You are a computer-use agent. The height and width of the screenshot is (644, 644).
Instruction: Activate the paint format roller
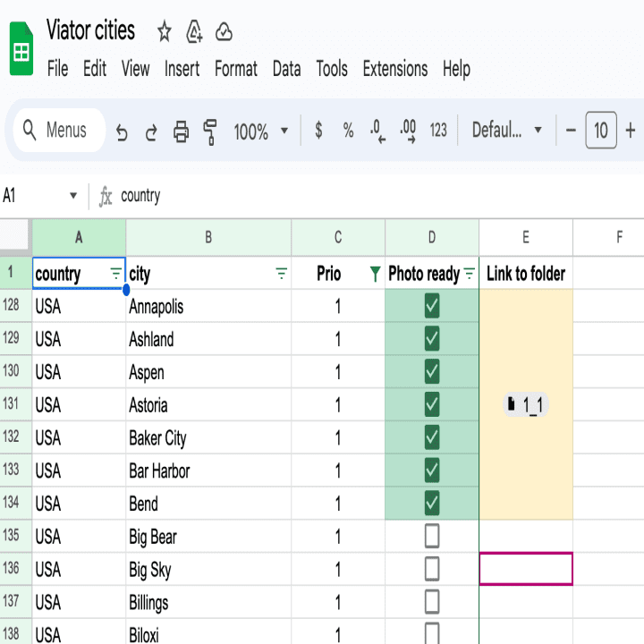210,131
